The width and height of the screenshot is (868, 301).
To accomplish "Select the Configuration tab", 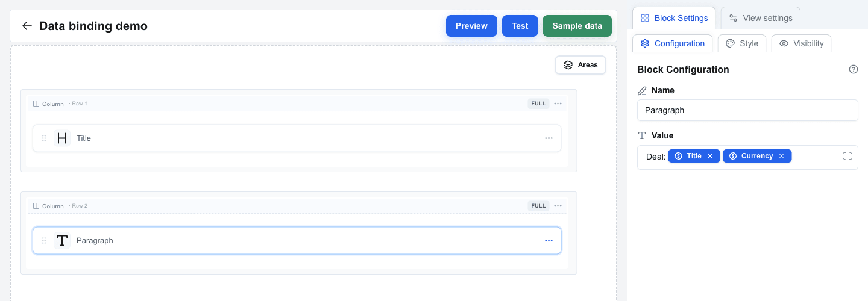I will click(x=672, y=43).
